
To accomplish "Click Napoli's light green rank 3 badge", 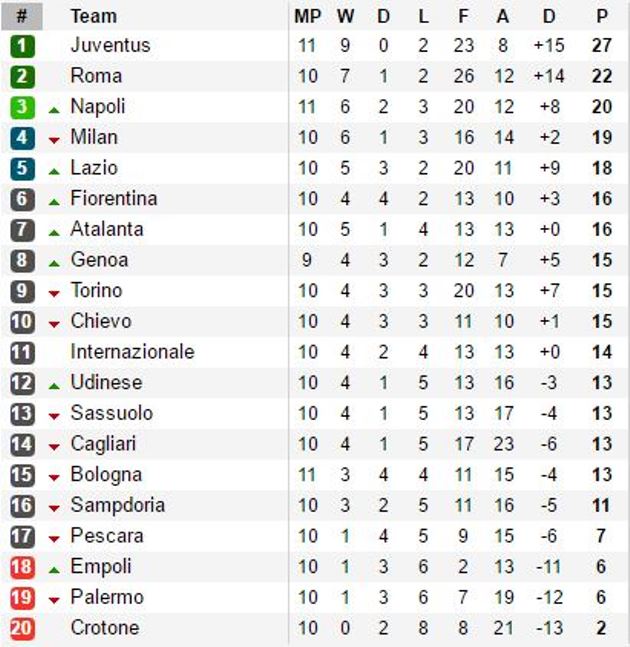I will 22,107.
